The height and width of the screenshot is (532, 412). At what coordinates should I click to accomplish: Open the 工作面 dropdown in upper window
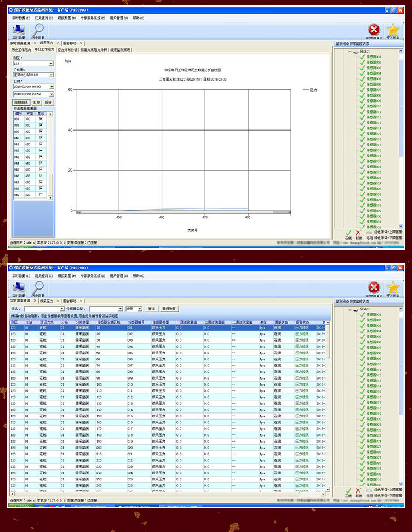pyautogui.click(x=51, y=75)
